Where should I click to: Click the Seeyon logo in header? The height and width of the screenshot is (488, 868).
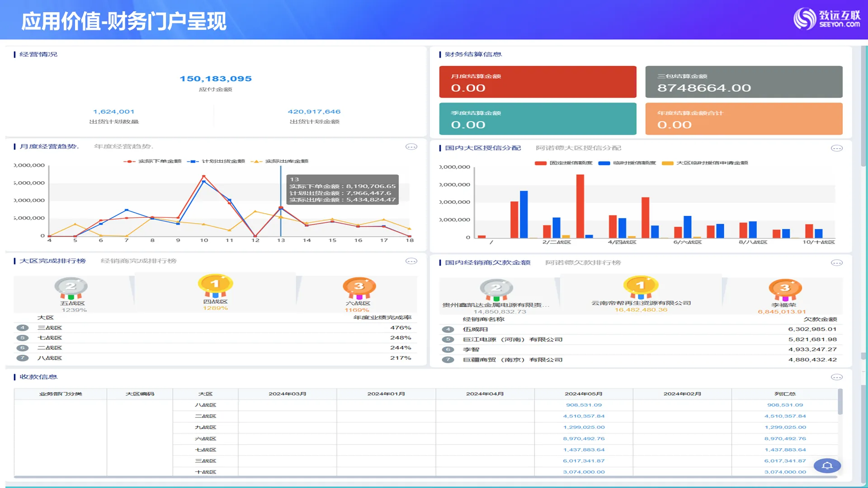[x=827, y=19]
